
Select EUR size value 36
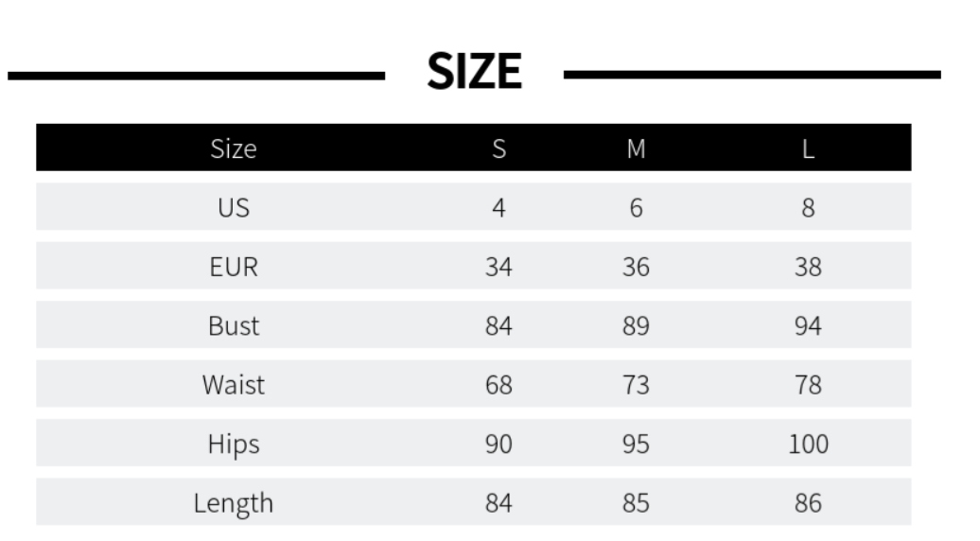coord(636,267)
